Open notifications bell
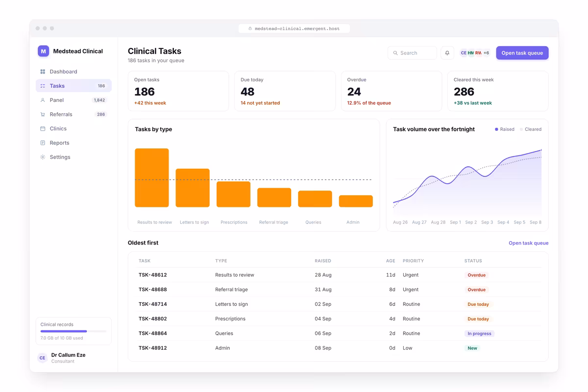Screen dimensions: 588x392 point(447,53)
